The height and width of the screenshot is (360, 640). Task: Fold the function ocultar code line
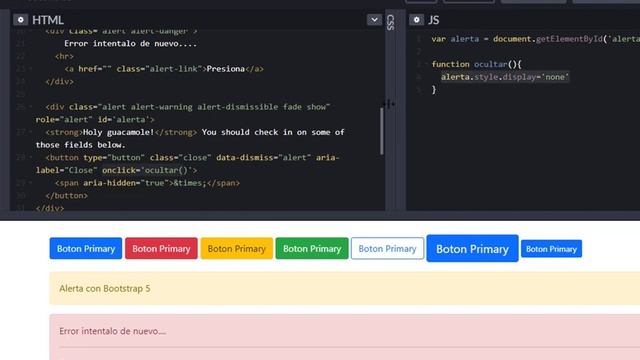coord(426,64)
